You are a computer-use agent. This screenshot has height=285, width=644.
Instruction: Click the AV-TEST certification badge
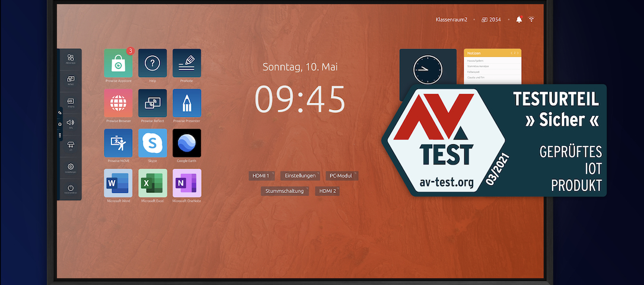[494, 140]
